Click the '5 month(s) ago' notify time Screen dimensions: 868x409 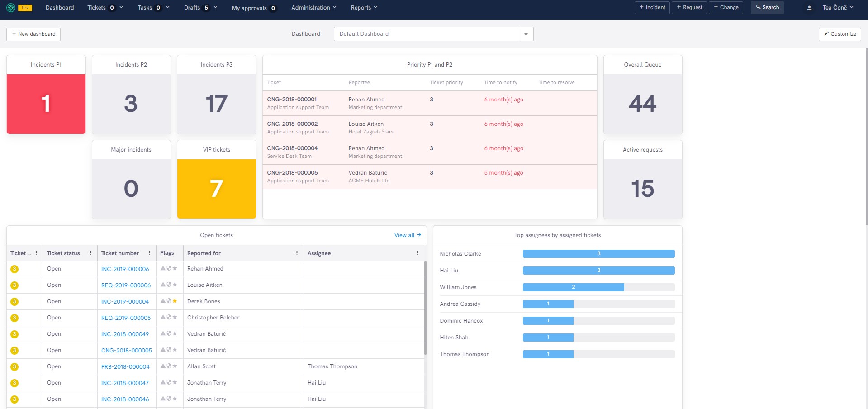pyautogui.click(x=503, y=173)
